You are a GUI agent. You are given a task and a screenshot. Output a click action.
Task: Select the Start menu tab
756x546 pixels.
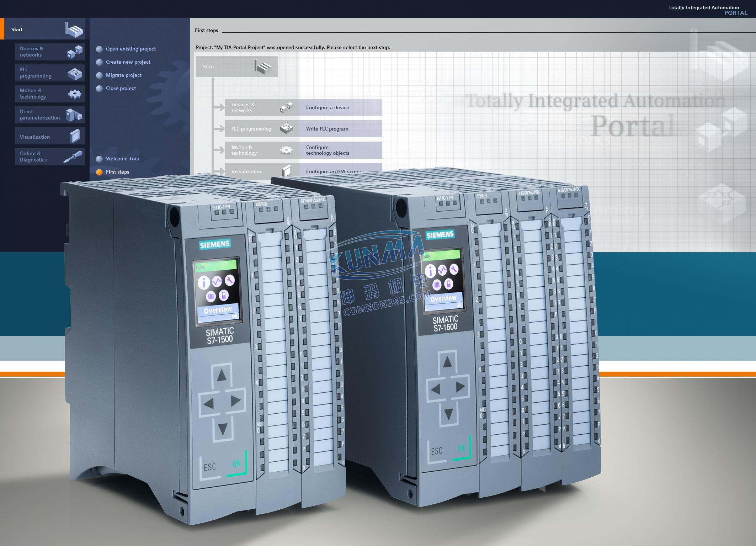44,30
